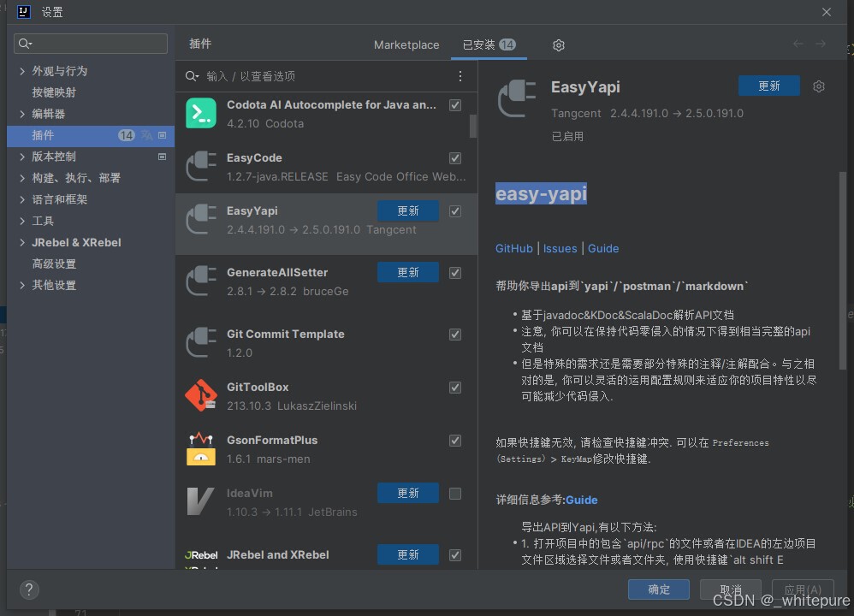Click the large EasyYapi detail plug icon
The image size is (854, 616).
pos(517,98)
